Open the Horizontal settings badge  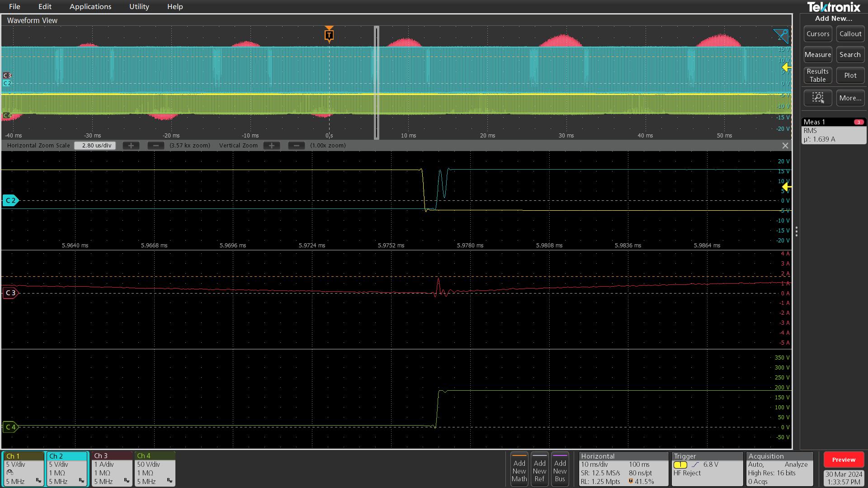[x=623, y=469]
